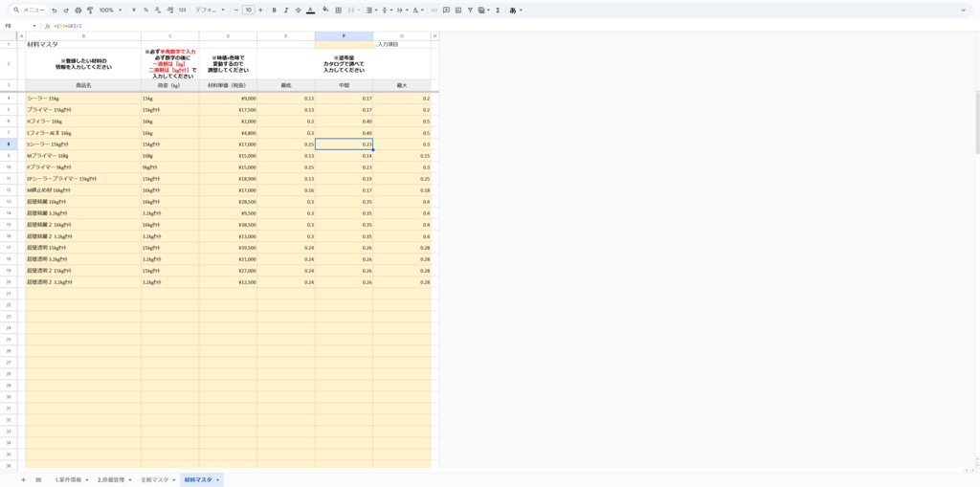Click the cell showing ¥39,500
The height and width of the screenshot is (487, 980).
228,248
